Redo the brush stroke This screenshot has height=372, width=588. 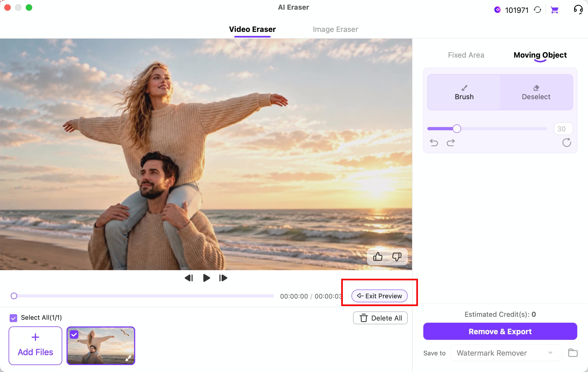pos(451,143)
